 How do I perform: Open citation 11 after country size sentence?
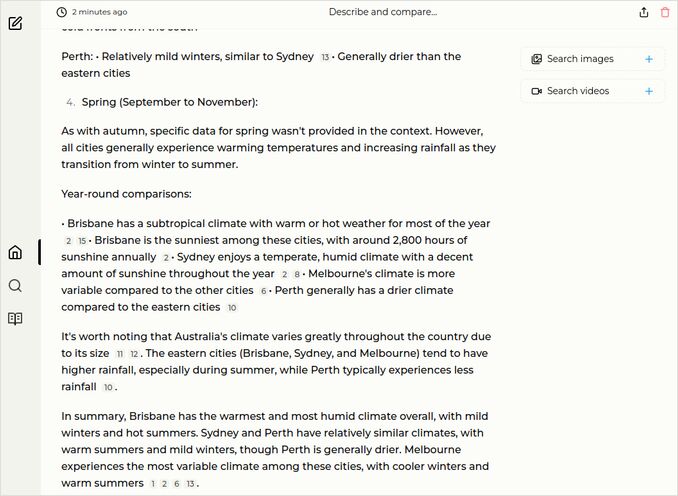click(120, 354)
